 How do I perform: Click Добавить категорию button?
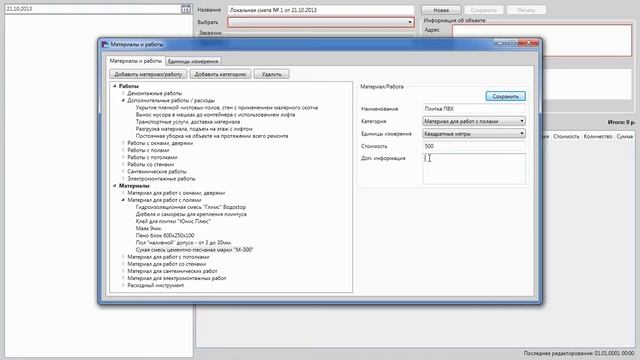220,74
